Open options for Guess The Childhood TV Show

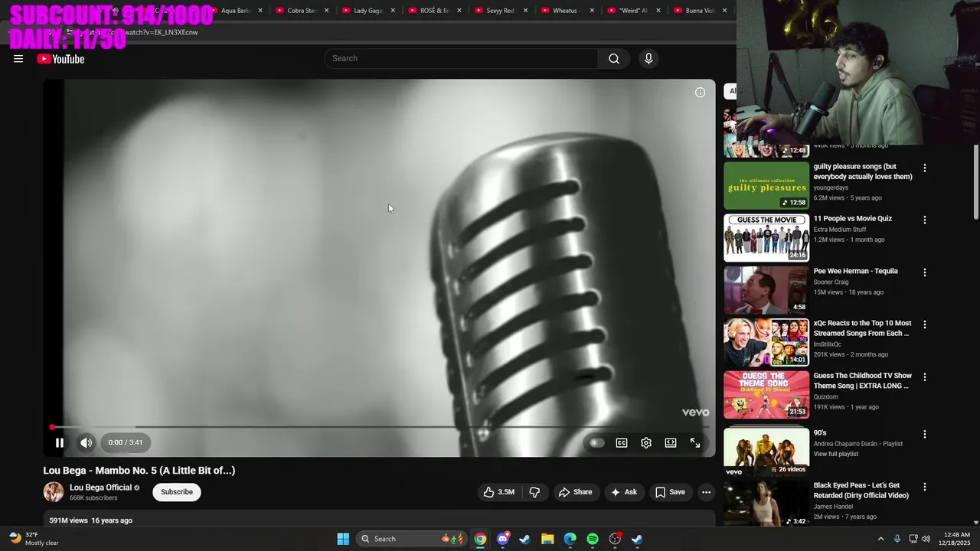[924, 377]
